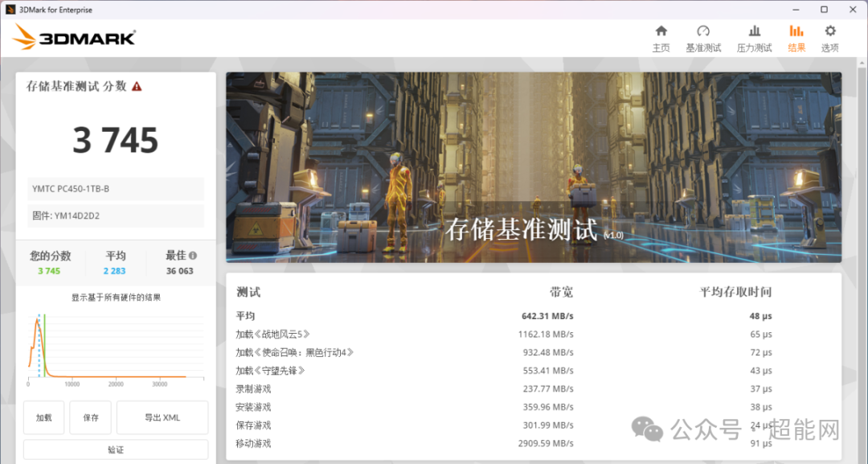The height and width of the screenshot is (464, 868).
Task: Select the YMTC PC450-1TB-B drive field
Action: [115, 188]
